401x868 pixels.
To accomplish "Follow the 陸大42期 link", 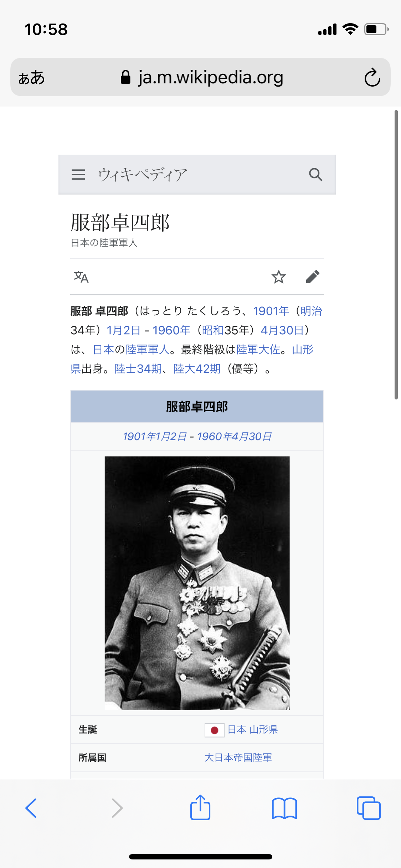I will pyautogui.click(x=197, y=369).
